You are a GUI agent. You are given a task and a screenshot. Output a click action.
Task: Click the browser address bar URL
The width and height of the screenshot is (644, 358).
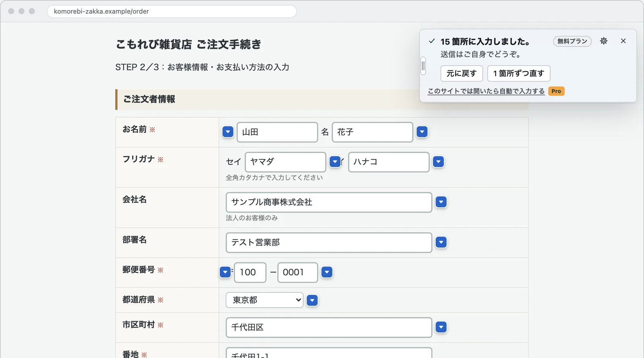(x=172, y=11)
